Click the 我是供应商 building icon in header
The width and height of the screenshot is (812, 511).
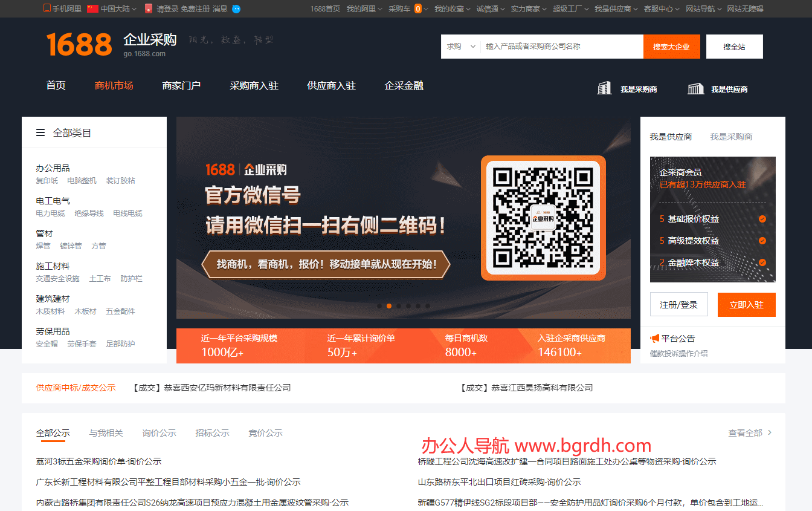tap(695, 89)
